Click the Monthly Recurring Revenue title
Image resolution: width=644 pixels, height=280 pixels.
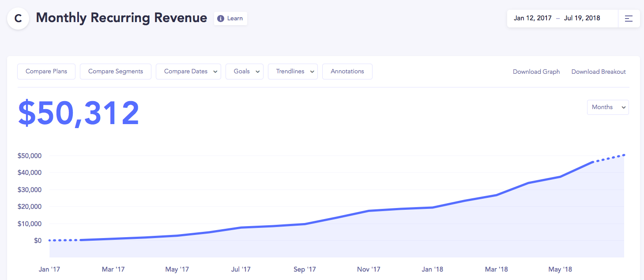[x=121, y=18]
